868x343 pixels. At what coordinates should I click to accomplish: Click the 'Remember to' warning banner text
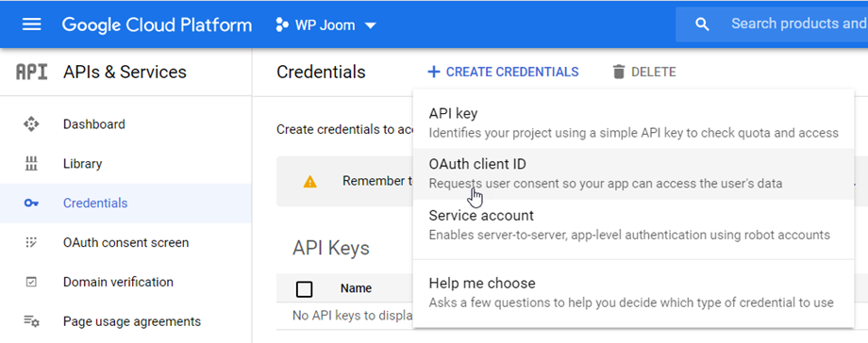(377, 181)
